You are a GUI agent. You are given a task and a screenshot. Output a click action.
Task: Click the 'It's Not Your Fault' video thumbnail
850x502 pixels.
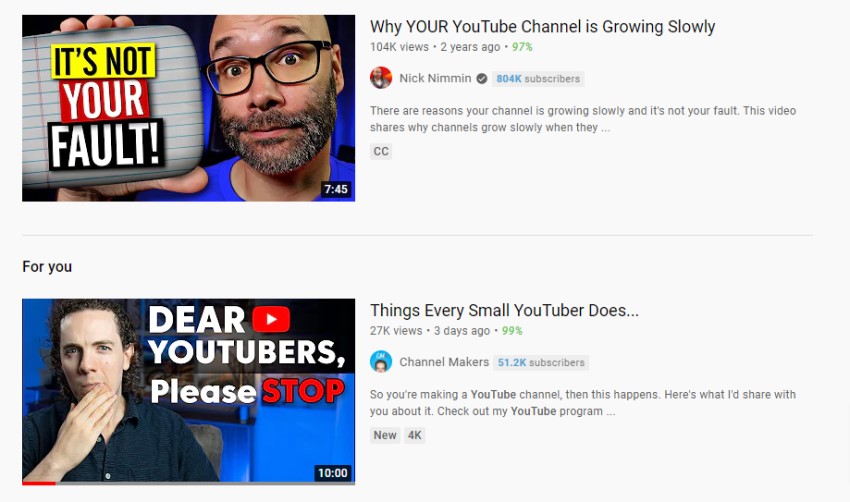point(189,108)
